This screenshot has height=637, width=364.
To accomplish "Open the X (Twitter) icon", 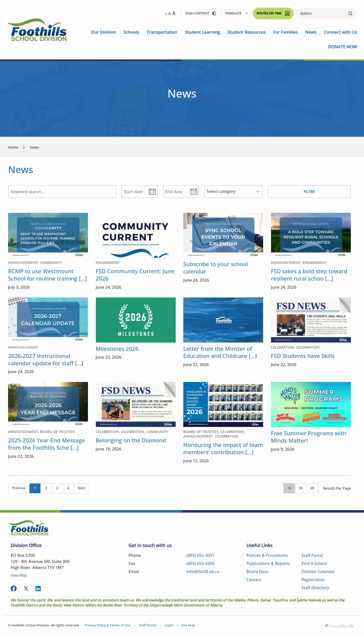I will point(26,588).
